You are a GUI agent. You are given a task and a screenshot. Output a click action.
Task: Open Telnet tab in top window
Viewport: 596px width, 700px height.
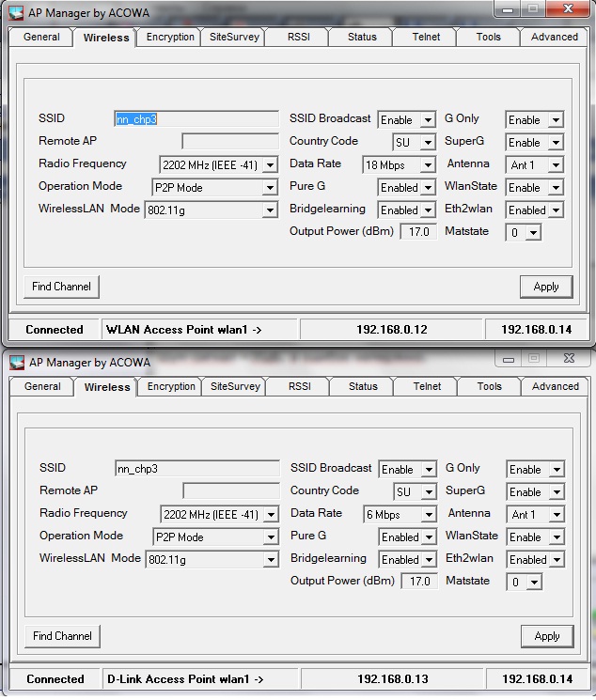point(426,37)
